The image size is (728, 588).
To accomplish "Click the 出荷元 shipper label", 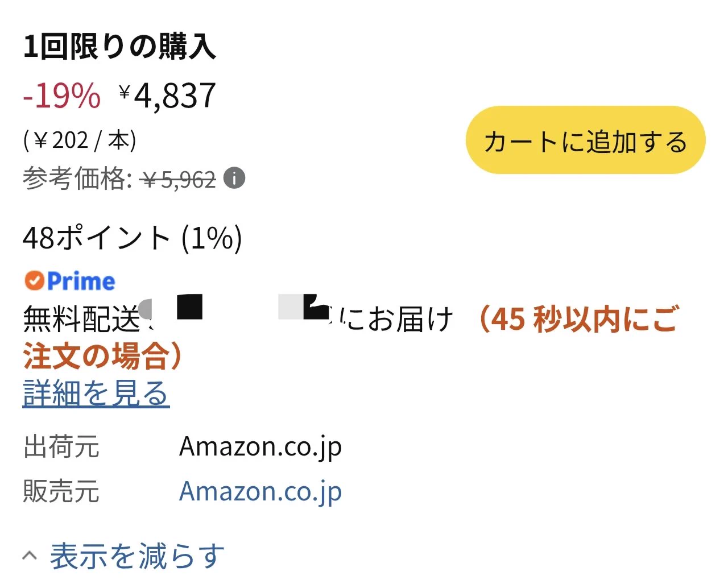I will pyautogui.click(x=61, y=446).
